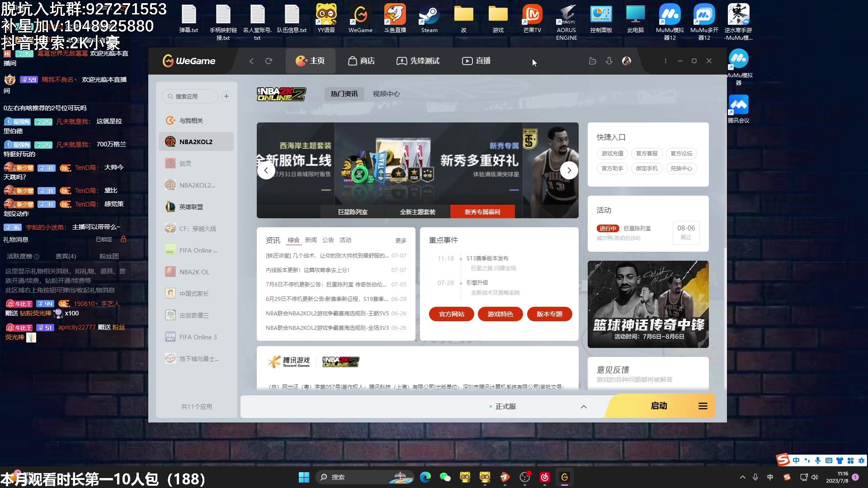Open the Steam desktop icon
The height and width of the screenshot is (488, 868).
(x=429, y=19)
